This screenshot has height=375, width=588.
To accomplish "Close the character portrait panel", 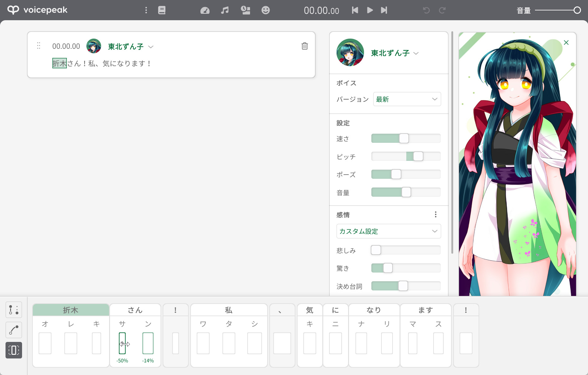I will click(x=566, y=43).
